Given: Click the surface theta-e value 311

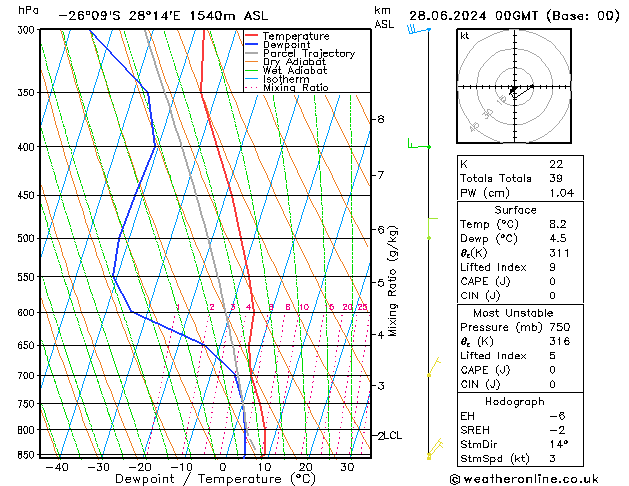Looking at the screenshot, I should [x=559, y=253].
